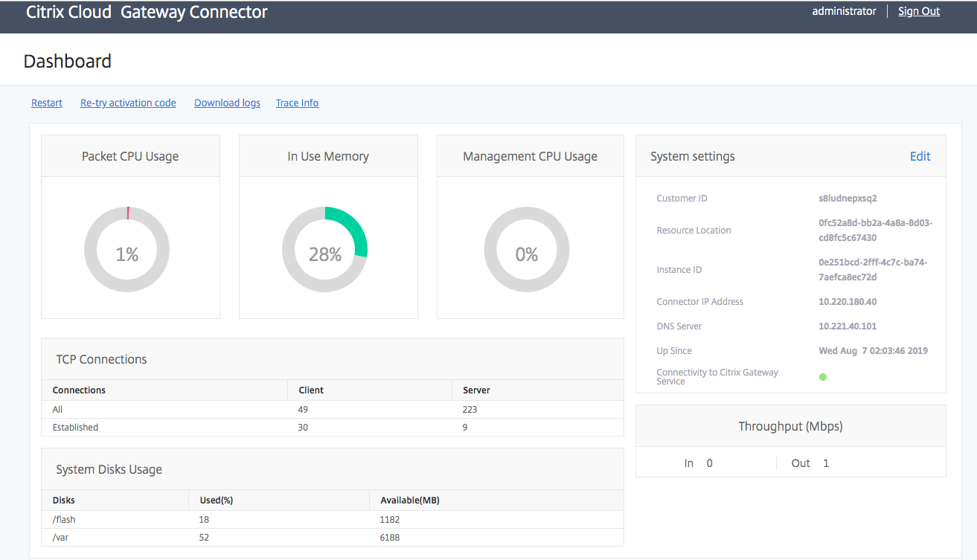Sign Out of the connector
This screenshot has height=560, width=977.
click(x=918, y=11)
